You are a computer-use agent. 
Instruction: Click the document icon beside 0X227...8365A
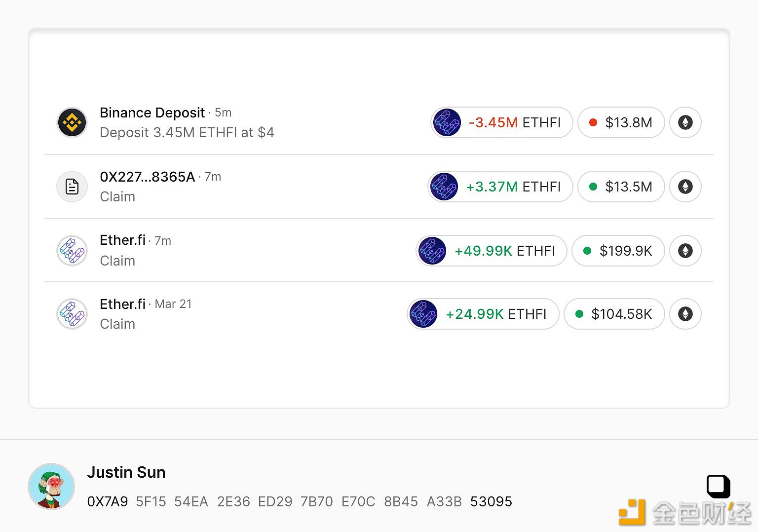72,187
